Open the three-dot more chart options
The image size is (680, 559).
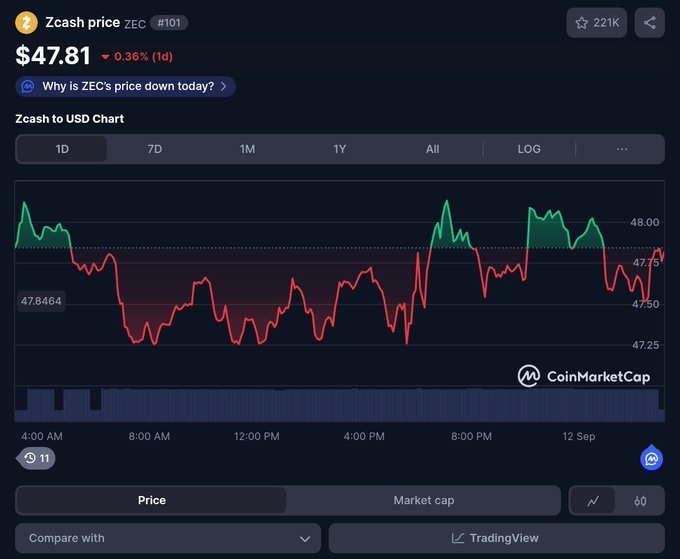[x=621, y=149]
